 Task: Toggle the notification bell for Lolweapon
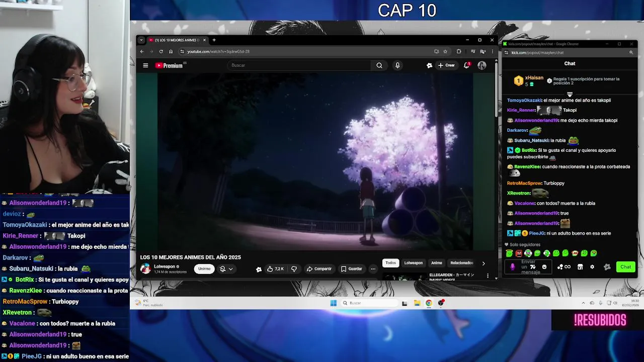click(x=222, y=269)
